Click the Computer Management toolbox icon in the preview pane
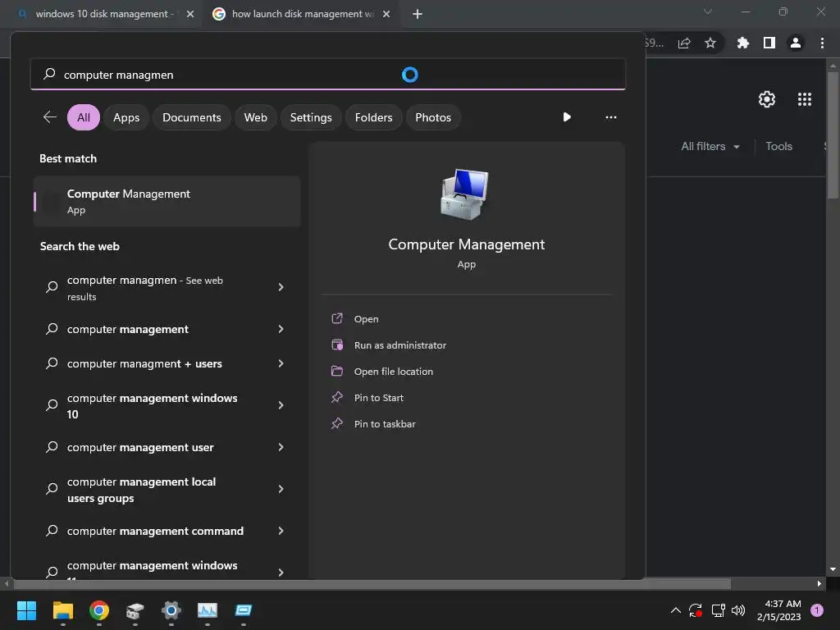840x630 pixels. coord(465,194)
